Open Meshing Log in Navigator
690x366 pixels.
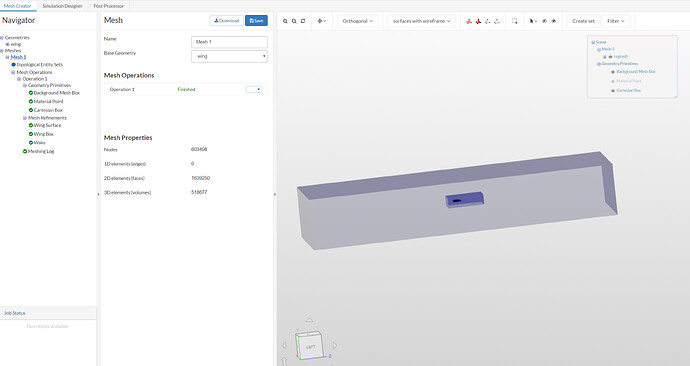(41, 151)
